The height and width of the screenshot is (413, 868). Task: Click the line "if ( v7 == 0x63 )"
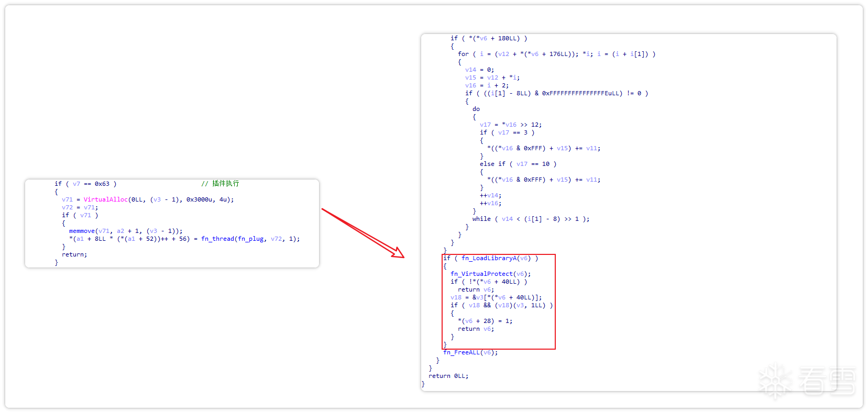click(x=85, y=184)
